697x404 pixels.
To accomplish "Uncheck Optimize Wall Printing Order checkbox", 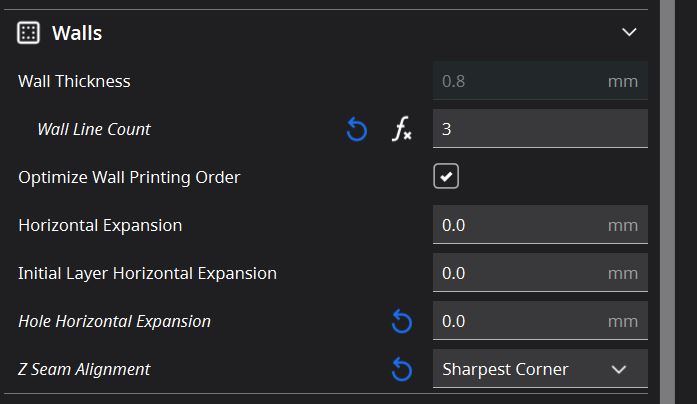I will pyautogui.click(x=446, y=176).
